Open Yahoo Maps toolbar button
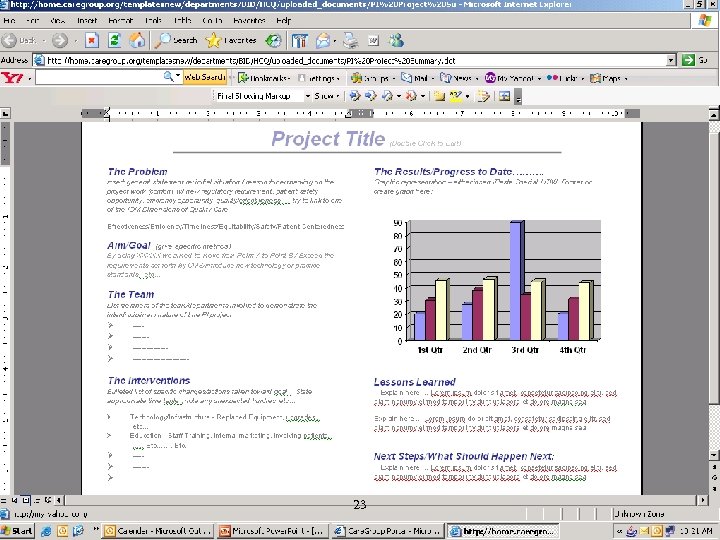This screenshot has width=720, height=540. point(608,78)
